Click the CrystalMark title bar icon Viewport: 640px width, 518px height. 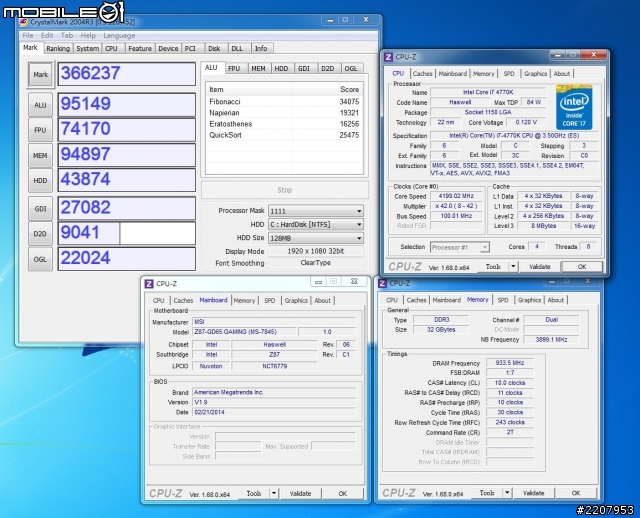pyautogui.click(x=24, y=22)
